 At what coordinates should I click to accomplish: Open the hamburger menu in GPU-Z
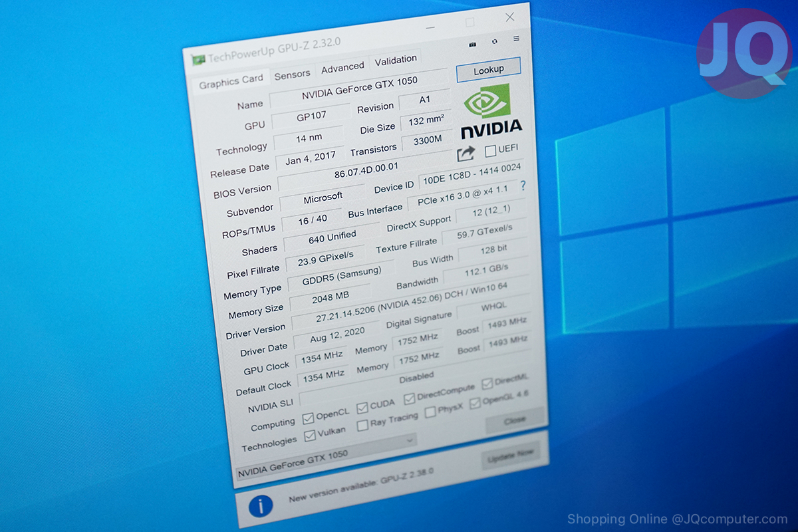pyautogui.click(x=516, y=39)
